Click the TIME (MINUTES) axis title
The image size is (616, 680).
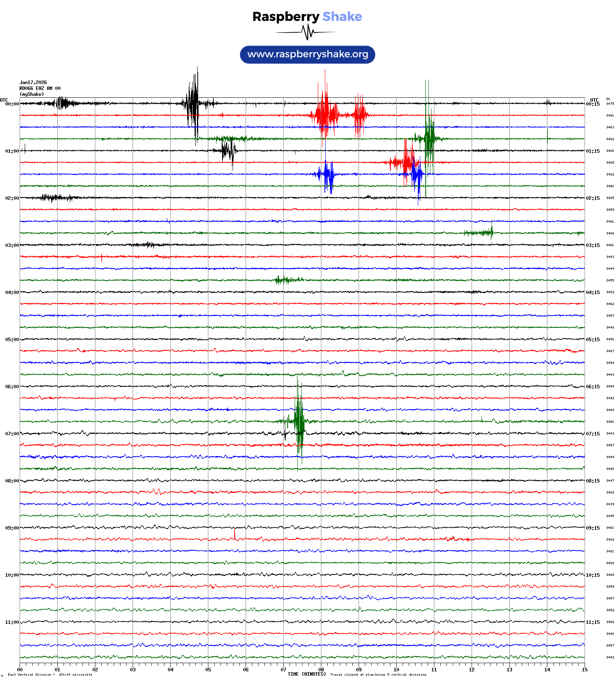pyautogui.click(x=306, y=674)
